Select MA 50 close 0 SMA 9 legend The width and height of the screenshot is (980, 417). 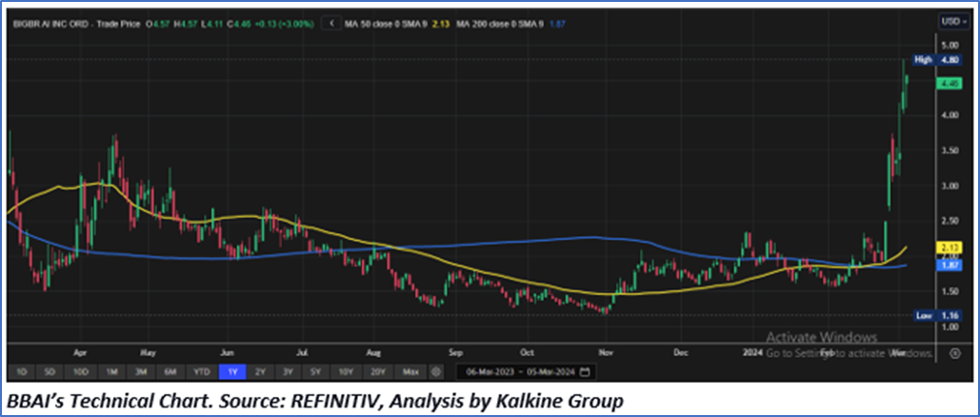pos(389,24)
